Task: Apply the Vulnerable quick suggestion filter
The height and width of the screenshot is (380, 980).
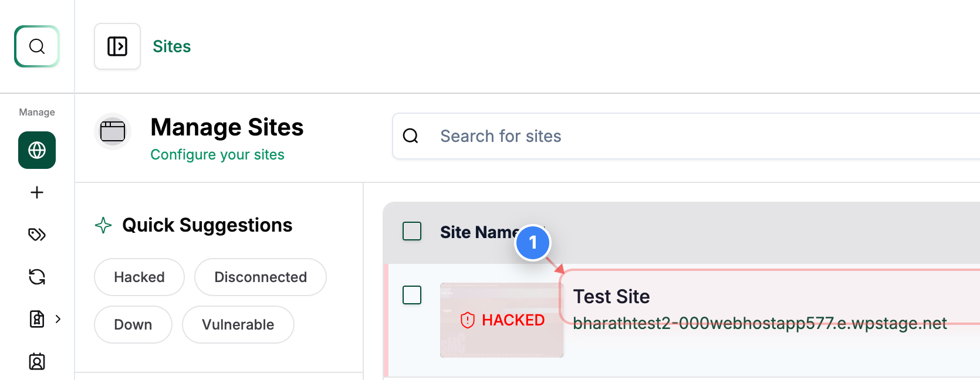Action: 238,324
